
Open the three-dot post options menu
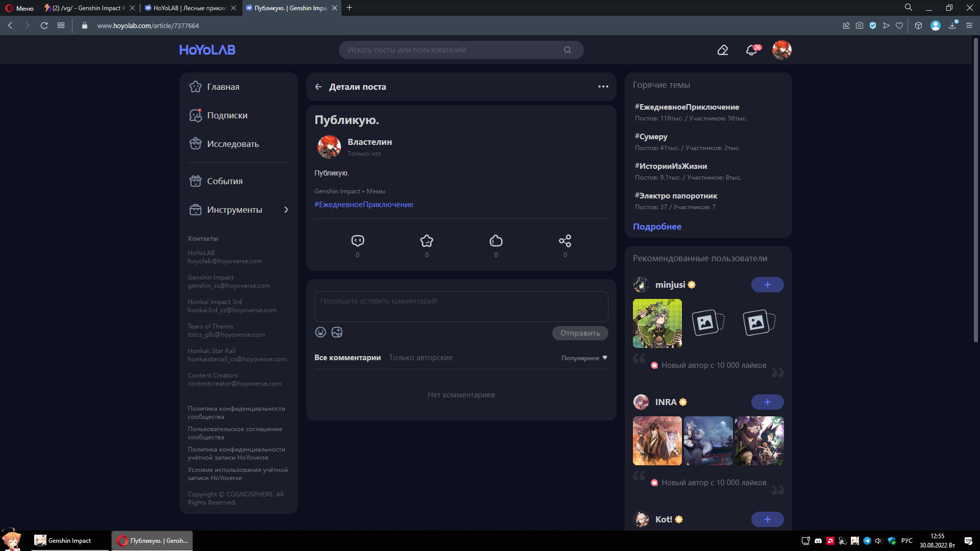click(603, 87)
